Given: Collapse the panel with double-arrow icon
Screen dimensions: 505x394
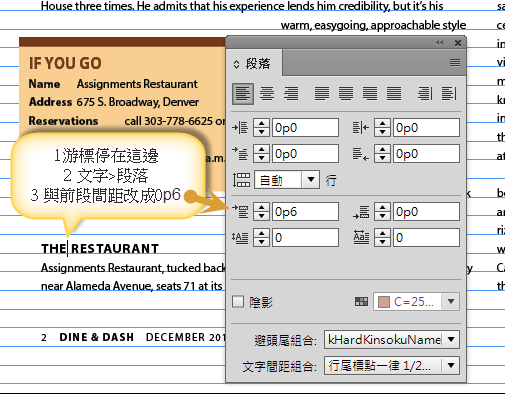Looking at the screenshot, I should 440,43.
